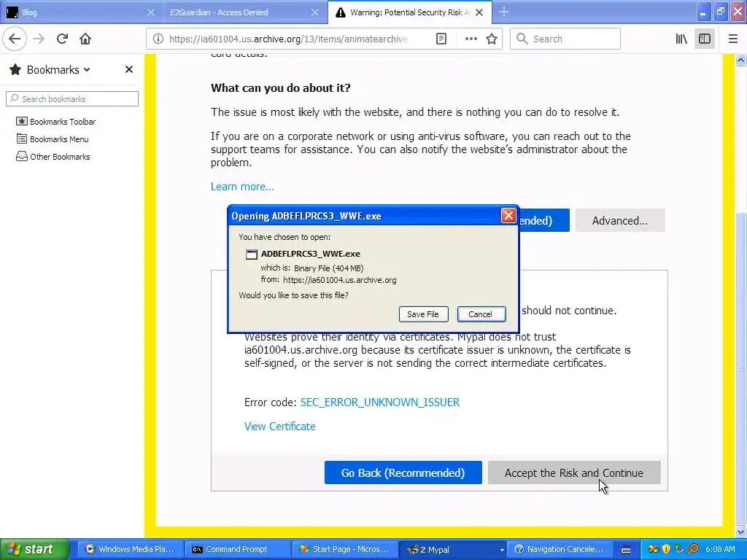
Task: Click the Search bookmarks field
Action: coord(72,98)
